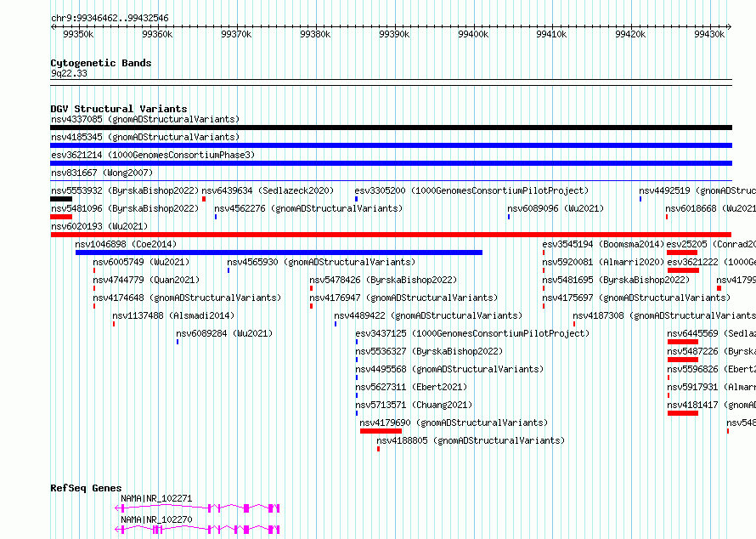Click the red esv25205 variant bar
This screenshot has width=756, height=539.
682,252
